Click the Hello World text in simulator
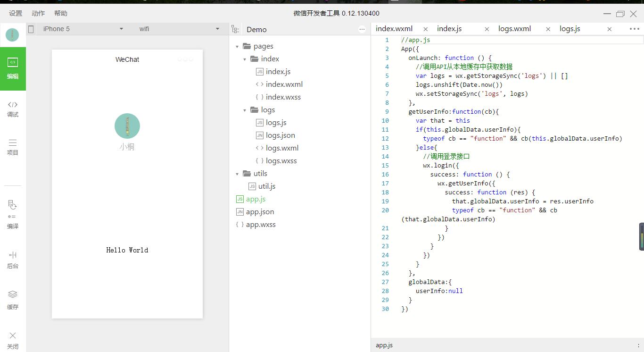The image size is (644, 352). tap(127, 250)
